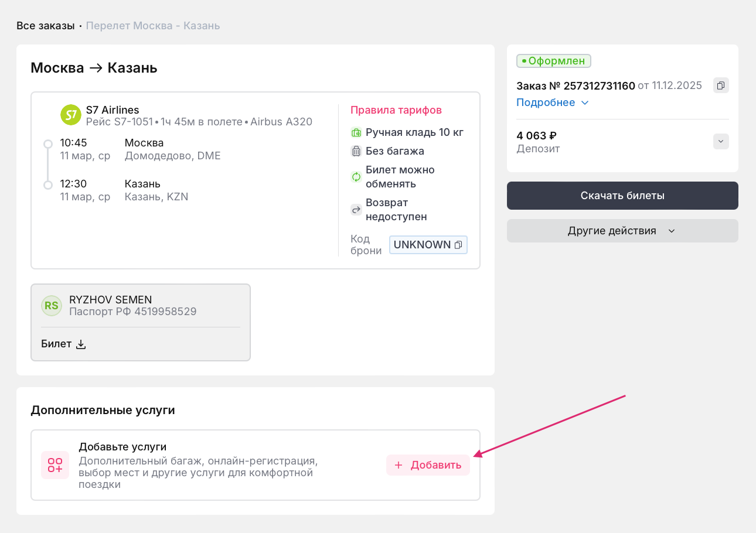Open the Другие действия dropdown

tap(622, 231)
